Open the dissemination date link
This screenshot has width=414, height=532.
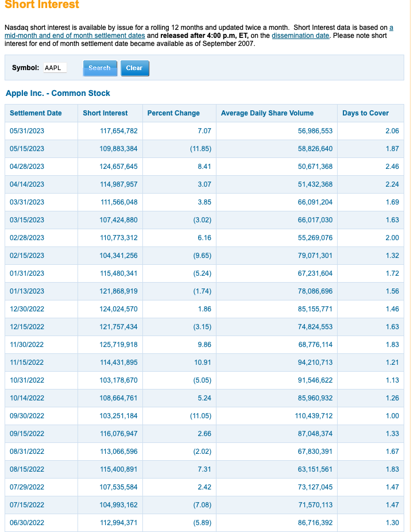[300, 36]
